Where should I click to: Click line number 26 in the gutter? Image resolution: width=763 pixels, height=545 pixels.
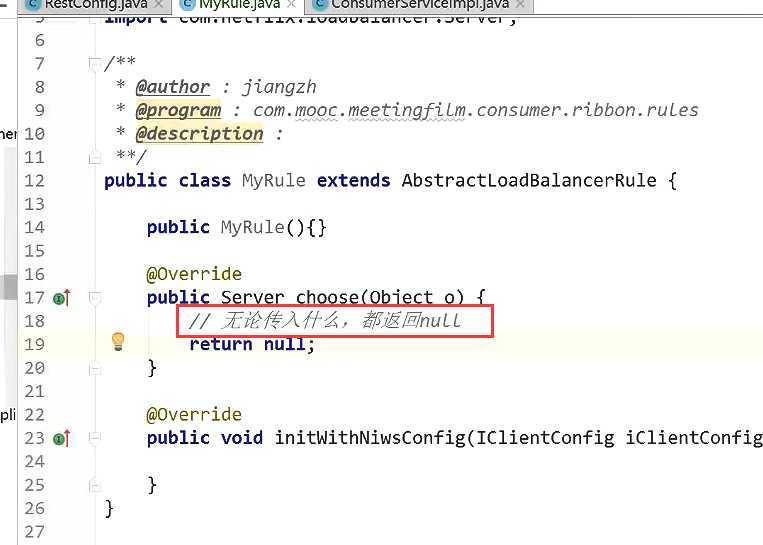click(x=34, y=509)
